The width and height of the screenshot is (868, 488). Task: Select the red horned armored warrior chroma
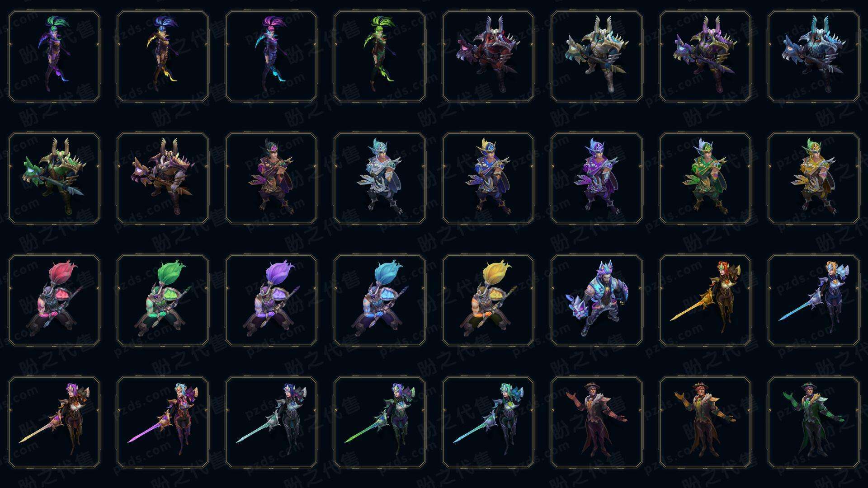(488, 56)
